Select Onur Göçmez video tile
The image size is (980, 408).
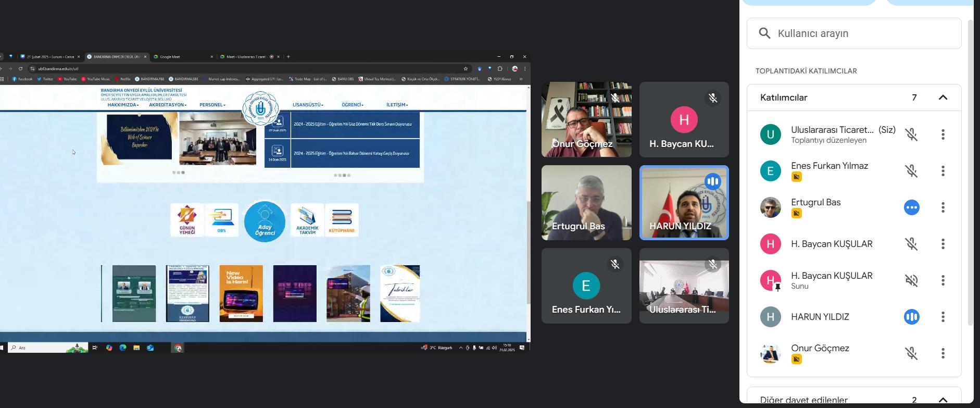(x=586, y=119)
